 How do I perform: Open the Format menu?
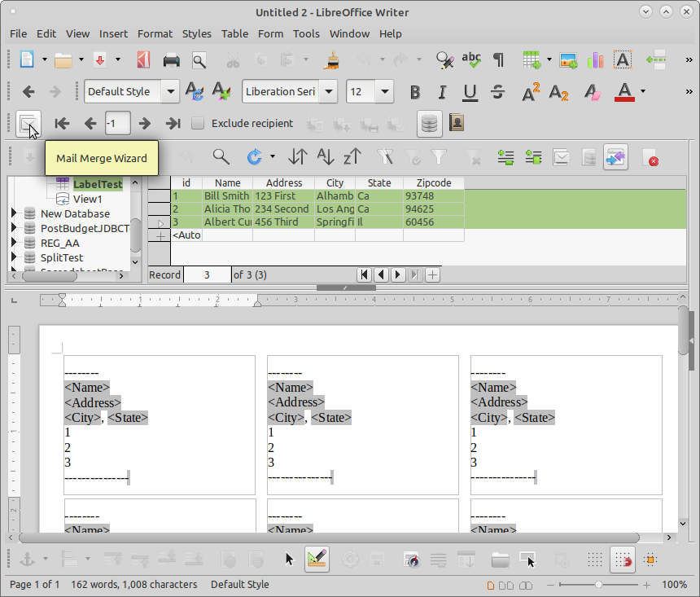(x=155, y=33)
